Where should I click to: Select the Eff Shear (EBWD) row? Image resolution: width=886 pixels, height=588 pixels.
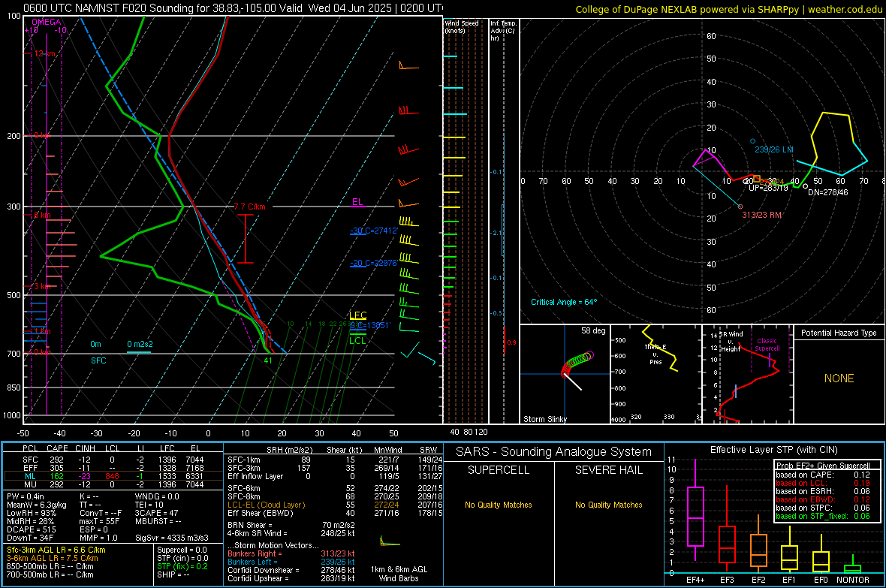point(335,514)
